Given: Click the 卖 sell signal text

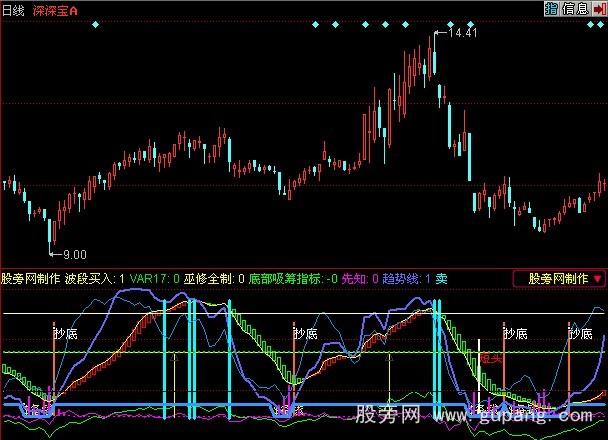Looking at the screenshot, I should tap(441, 278).
